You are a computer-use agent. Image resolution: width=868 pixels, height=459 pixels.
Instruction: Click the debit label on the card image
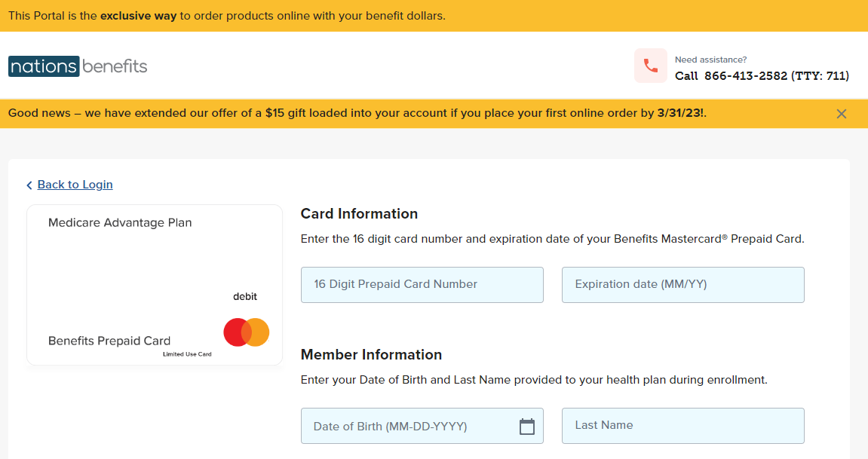pos(244,296)
